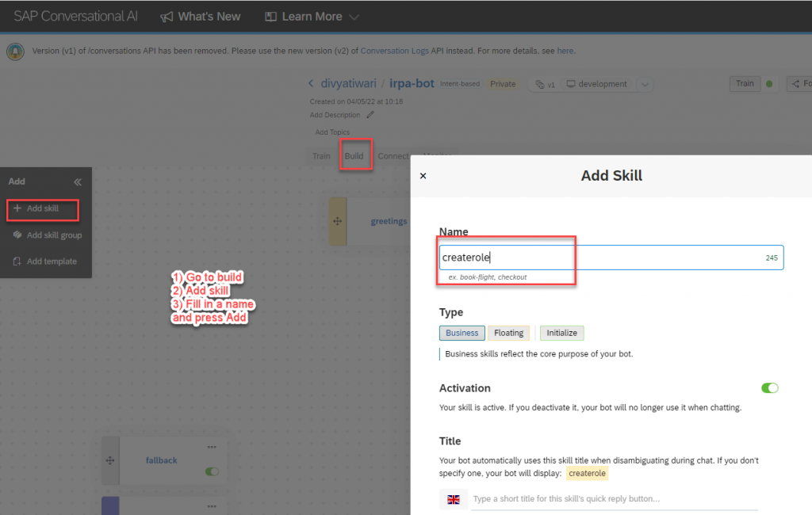The width and height of the screenshot is (812, 515).
Task: Toggle the fallback skill activation switch
Action: coord(212,471)
